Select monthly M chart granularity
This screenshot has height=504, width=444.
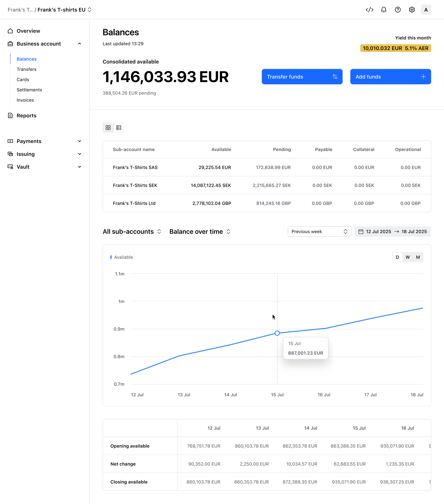click(418, 257)
